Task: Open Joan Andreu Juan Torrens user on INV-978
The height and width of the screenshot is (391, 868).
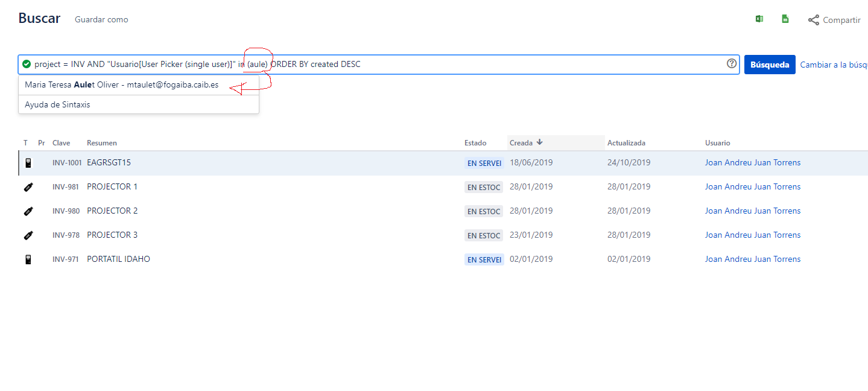Action: [753, 235]
